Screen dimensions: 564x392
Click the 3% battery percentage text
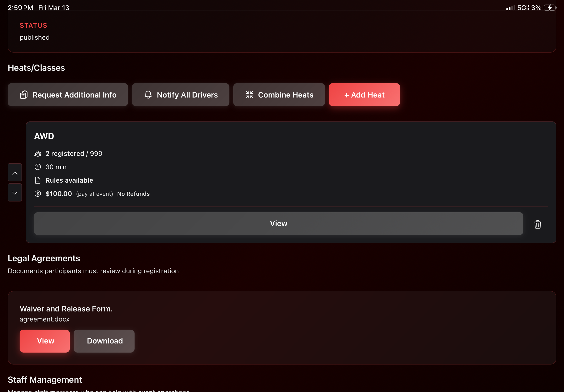536,8
